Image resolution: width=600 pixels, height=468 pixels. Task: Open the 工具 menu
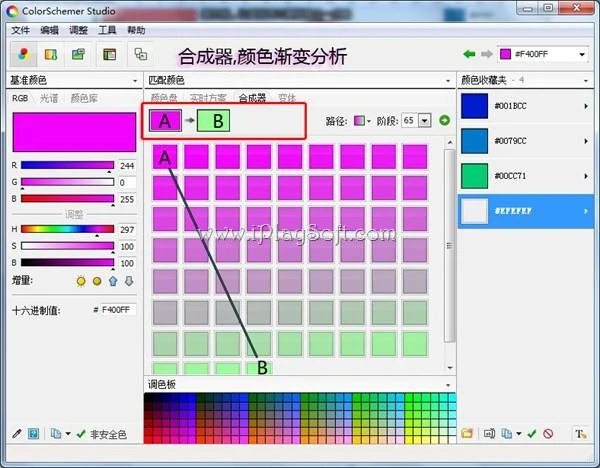click(x=107, y=30)
